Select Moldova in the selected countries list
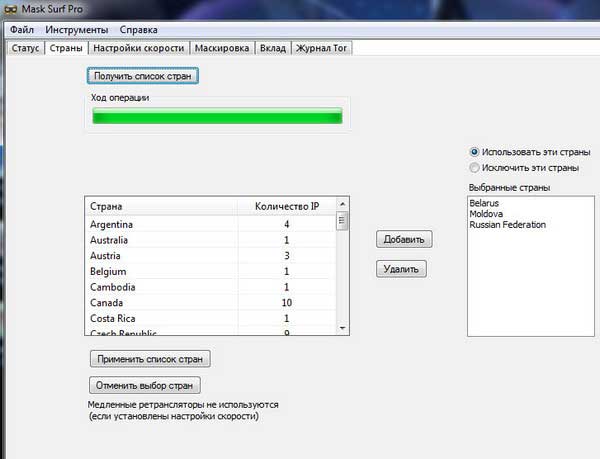 point(489,214)
